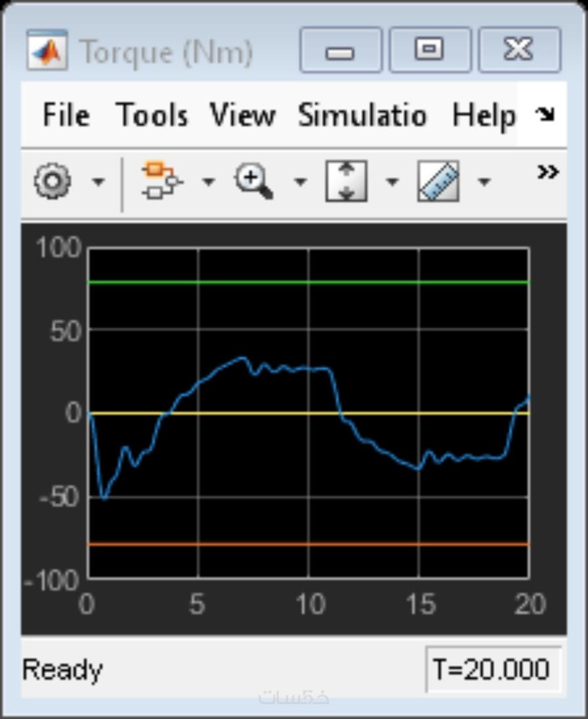Screen dimensions: 588x719
Task: Click the x-axis label 15
Action: [x=421, y=604]
